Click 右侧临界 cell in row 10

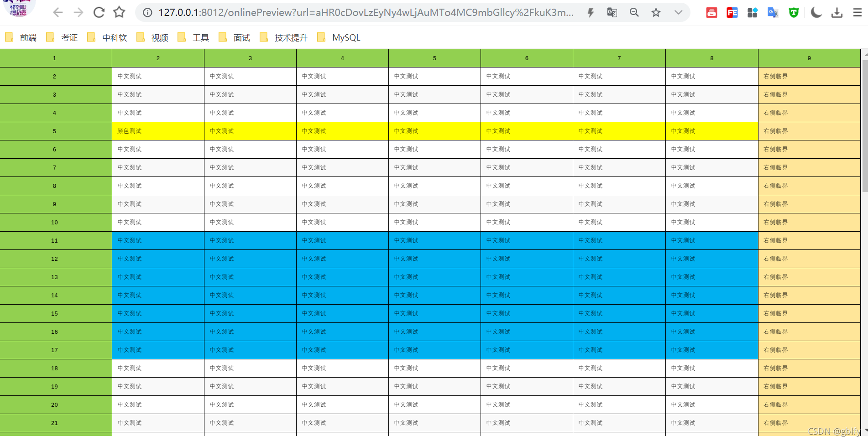point(809,223)
